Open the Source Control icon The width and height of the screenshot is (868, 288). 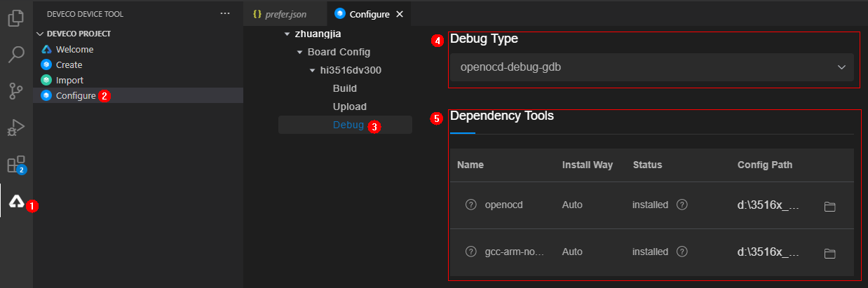[16, 90]
